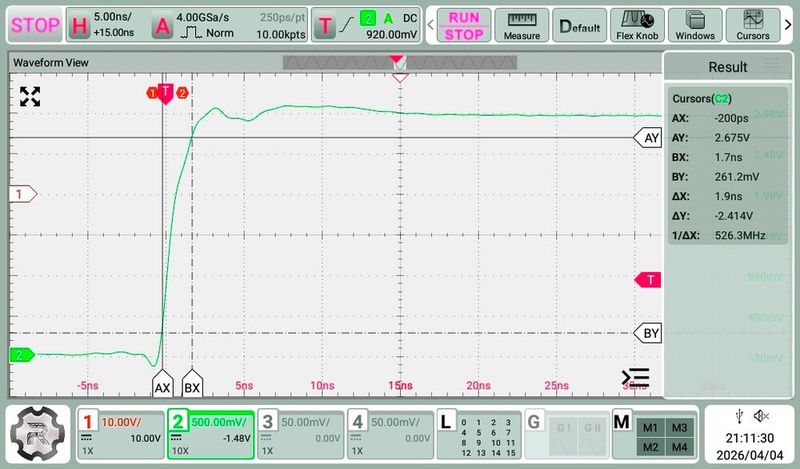Toggle channel 2 on or off
800x469 pixels.
tap(178, 422)
